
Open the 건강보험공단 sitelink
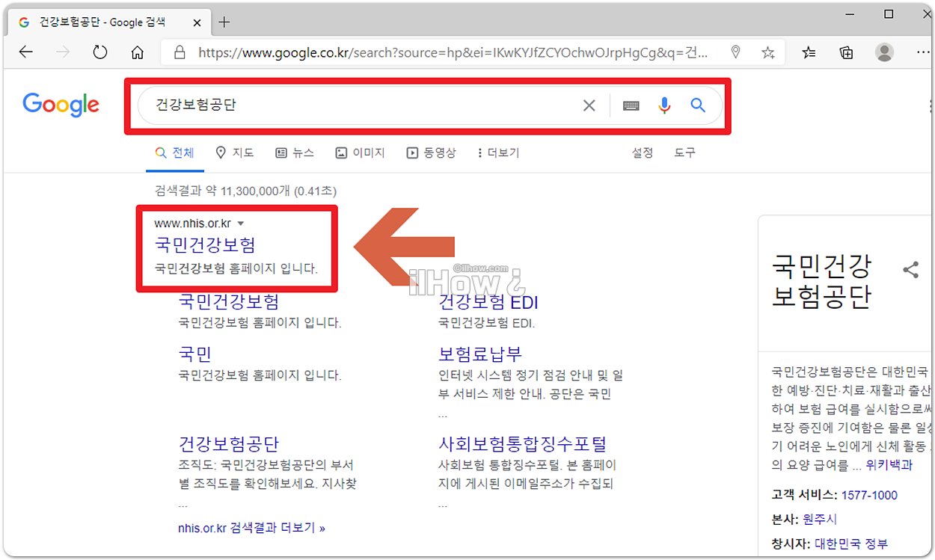(228, 443)
